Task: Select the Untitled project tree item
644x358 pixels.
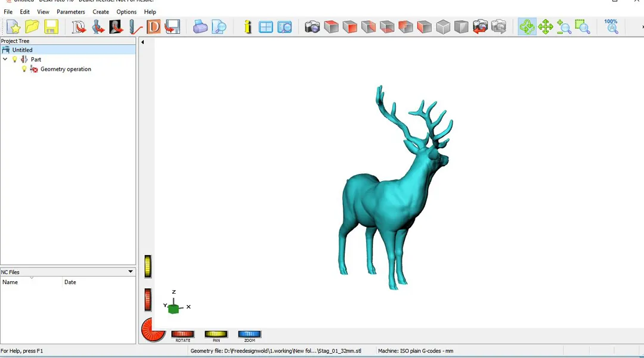Action: (22, 49)
